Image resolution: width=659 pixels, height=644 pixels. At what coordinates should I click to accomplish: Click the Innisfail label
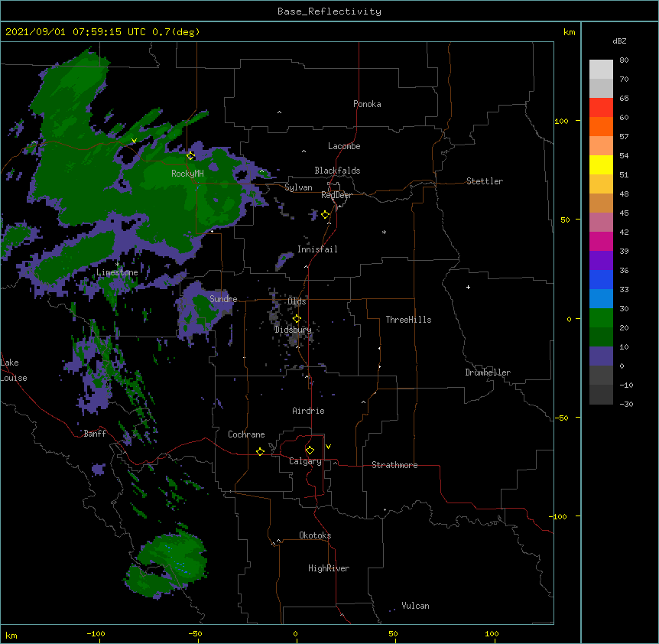(x=317, y=249)
